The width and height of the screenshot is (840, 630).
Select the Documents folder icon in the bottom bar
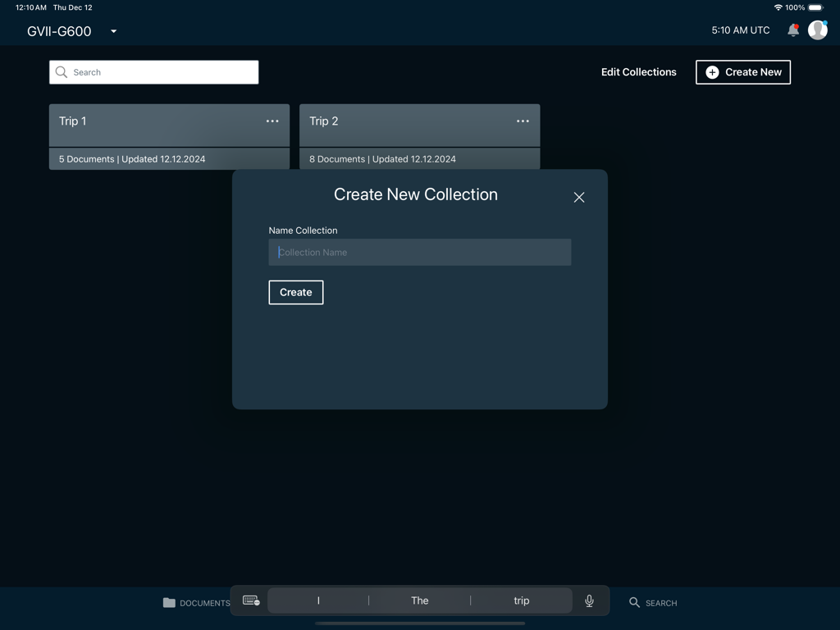point(168,602)
